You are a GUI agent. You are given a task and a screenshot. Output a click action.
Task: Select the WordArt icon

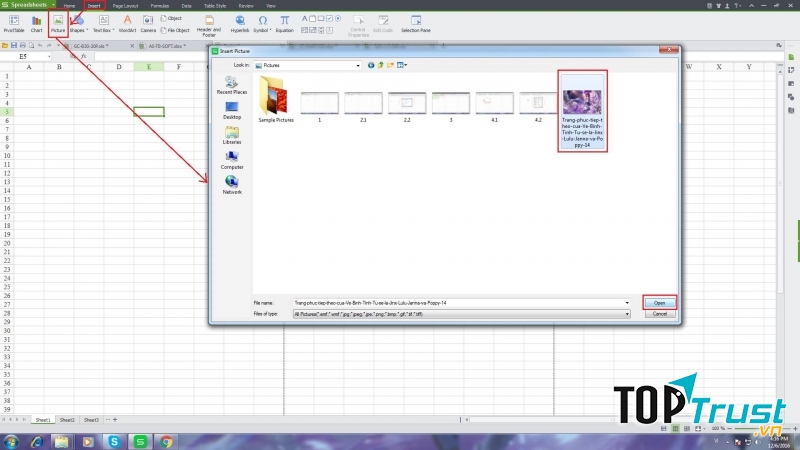pos(127,22)
